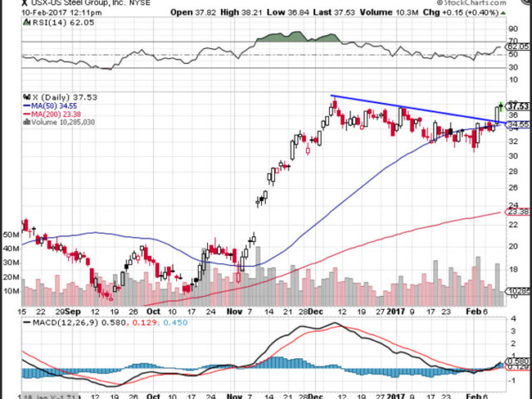532x399 pixels.
Task: Click the X (Daily) 37.53 chart title
Action: pyautogui.click(x=65, y=97)
